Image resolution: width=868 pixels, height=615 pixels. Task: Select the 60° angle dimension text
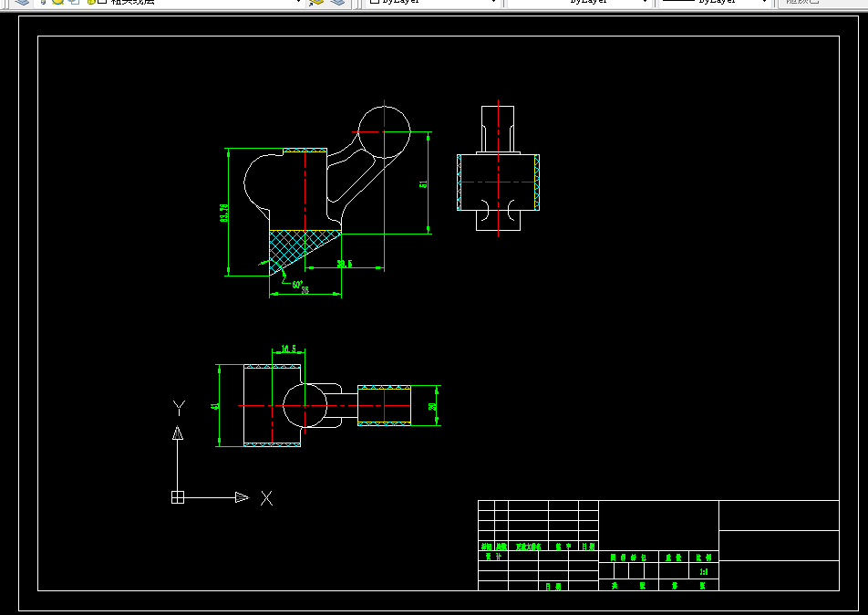tap(297, 284)
